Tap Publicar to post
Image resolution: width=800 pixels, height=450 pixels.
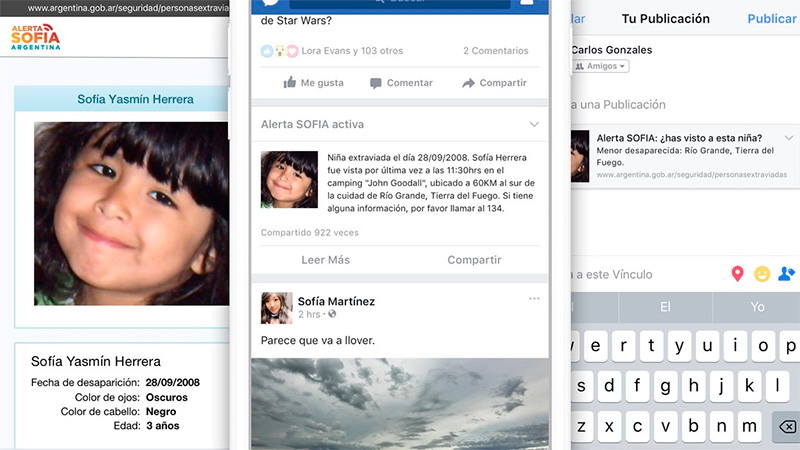pos(771,19)
